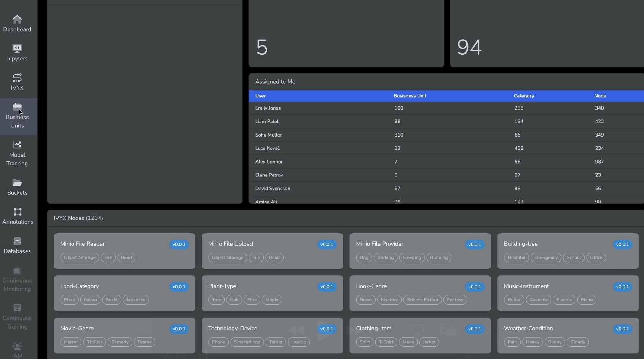Open Annotations bounding-box icon
The height and width of the screenshot is (359, 644).
pos(18,212)
